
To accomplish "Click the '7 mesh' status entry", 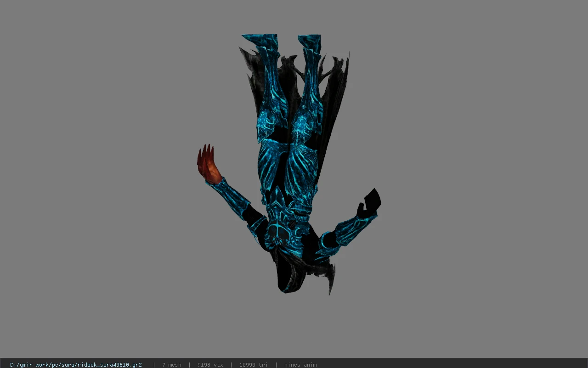I will [171, 365].
